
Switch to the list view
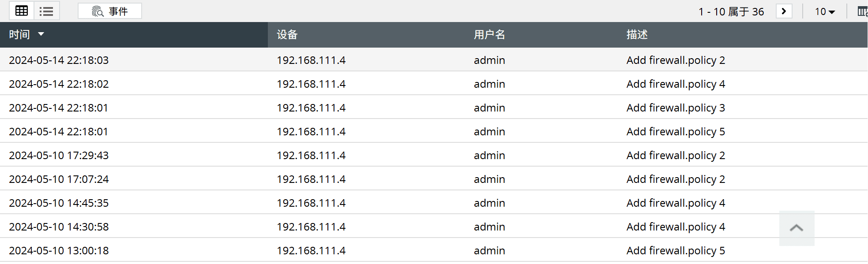click(46, 11)
